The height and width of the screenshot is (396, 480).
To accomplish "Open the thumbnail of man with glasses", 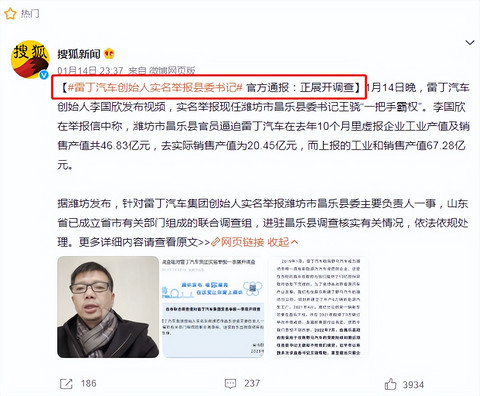I will 108,307.
